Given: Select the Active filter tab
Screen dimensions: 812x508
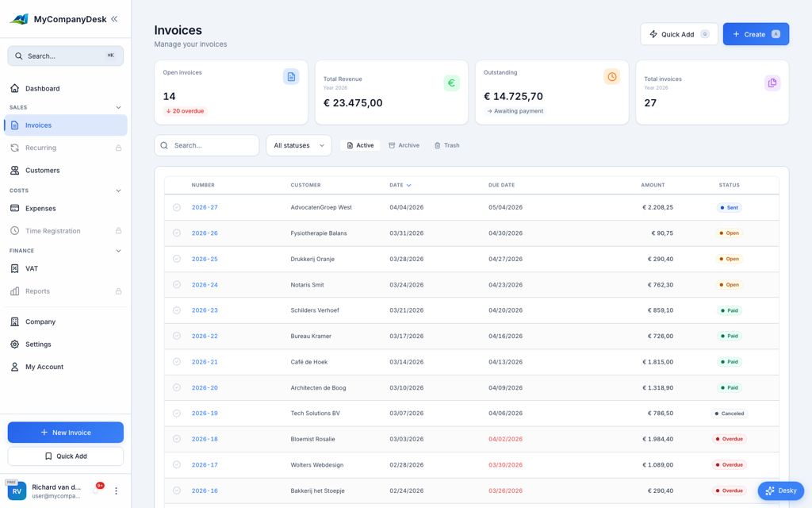Looking at the screenshot, I should coord(360,145).
